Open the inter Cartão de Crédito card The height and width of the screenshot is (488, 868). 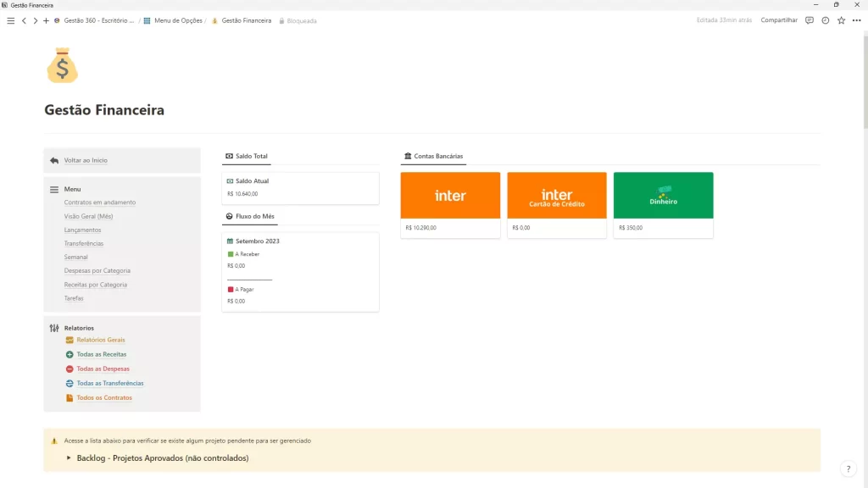(x=557, y=205)
